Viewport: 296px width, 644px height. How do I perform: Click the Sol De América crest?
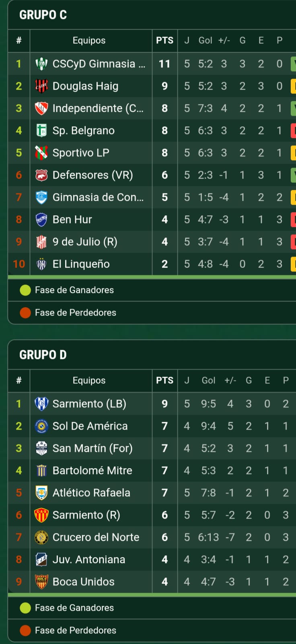click(x=41, y=426)
